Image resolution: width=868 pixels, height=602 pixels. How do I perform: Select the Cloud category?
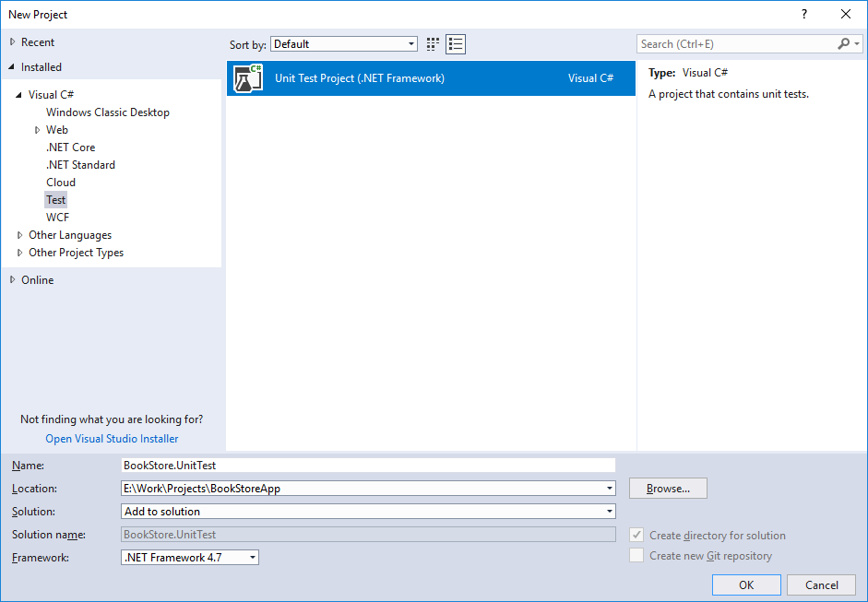[61, 183]
